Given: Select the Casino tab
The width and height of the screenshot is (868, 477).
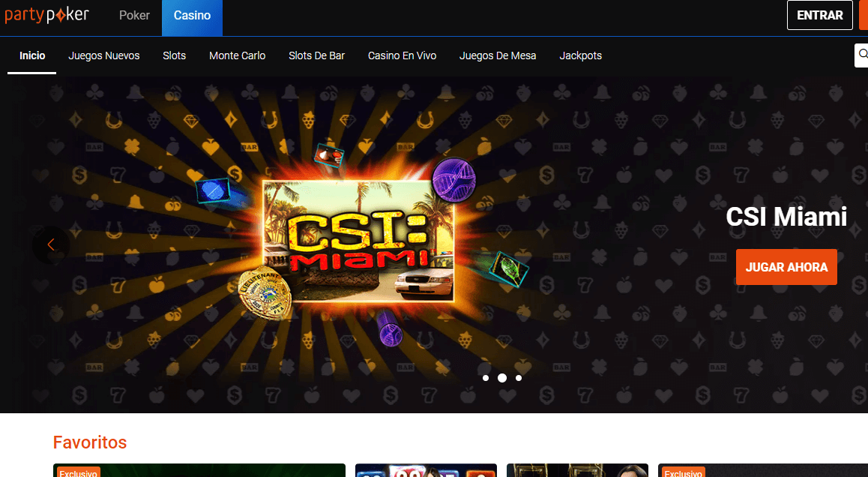Looking at the screenshot, I should click(192, 15).
